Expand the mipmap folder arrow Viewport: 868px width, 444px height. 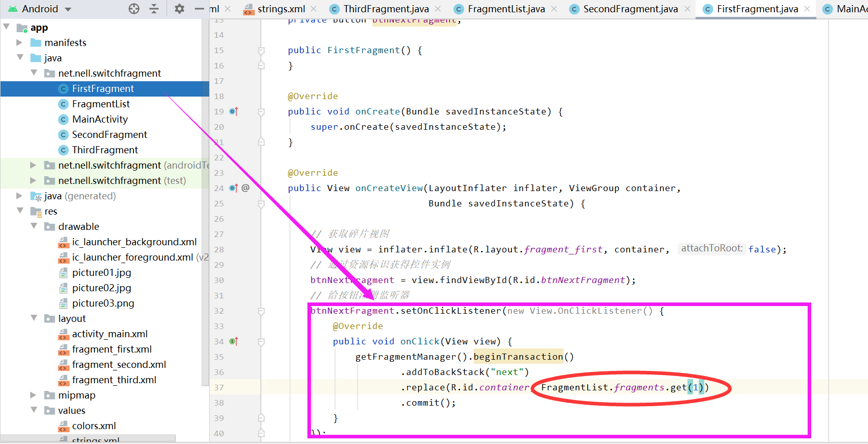coord(33,395)
